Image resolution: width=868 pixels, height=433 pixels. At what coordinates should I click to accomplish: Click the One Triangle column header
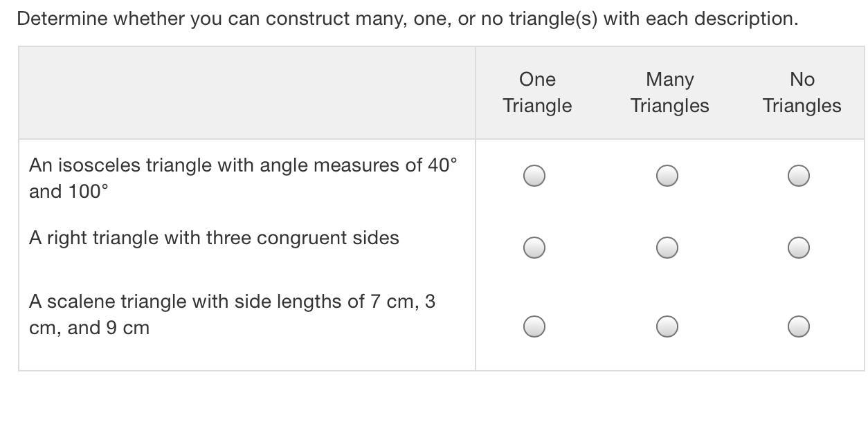[537, 93]
